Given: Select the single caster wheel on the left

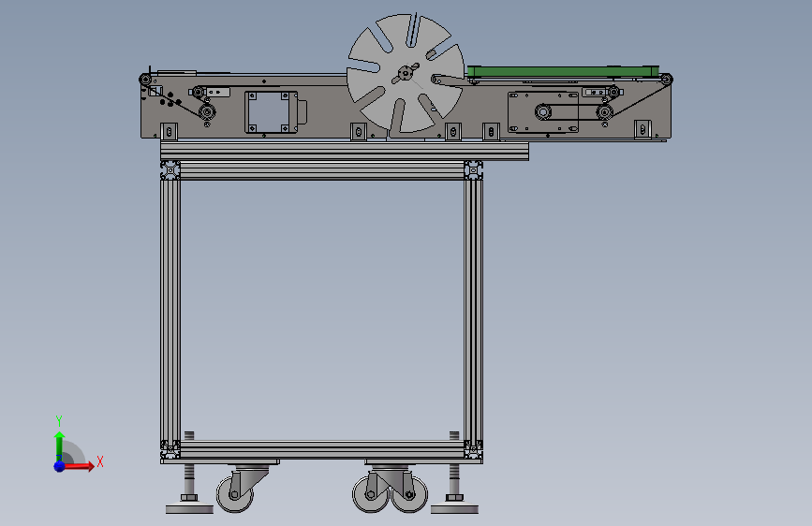Looking at the screenshot, I should pos(234,494).
